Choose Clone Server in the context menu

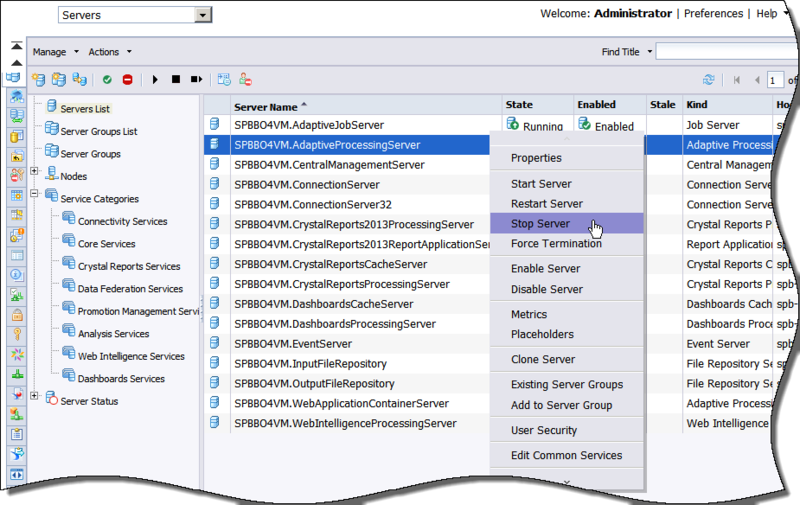click(x=566, y=359)
